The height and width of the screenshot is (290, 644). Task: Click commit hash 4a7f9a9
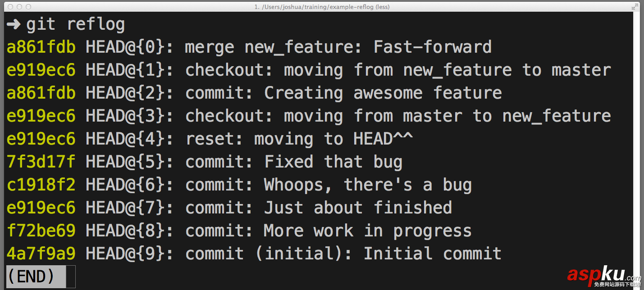(x=41, y=254)
